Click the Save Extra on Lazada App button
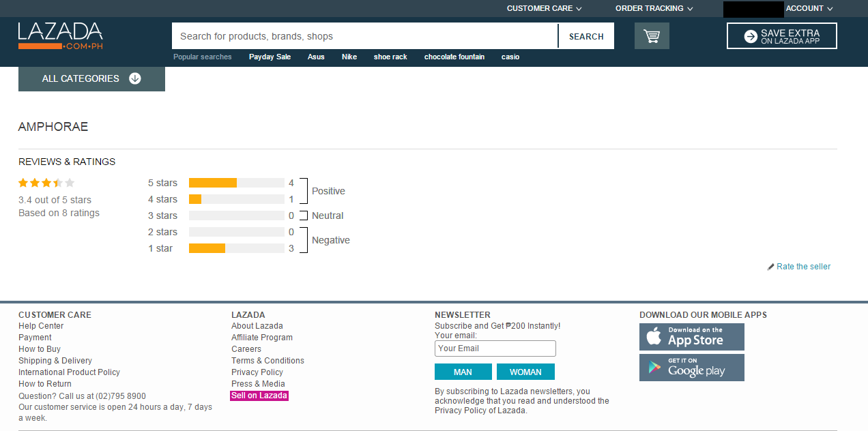The image size is (868, 431). [782, 36]
